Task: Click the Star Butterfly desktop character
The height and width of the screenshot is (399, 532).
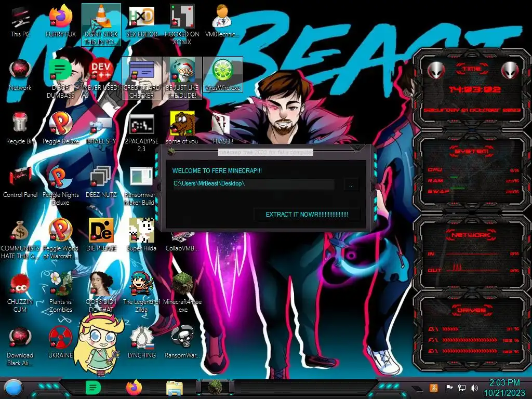Action: pyautogui.click(x=99, y=344)
